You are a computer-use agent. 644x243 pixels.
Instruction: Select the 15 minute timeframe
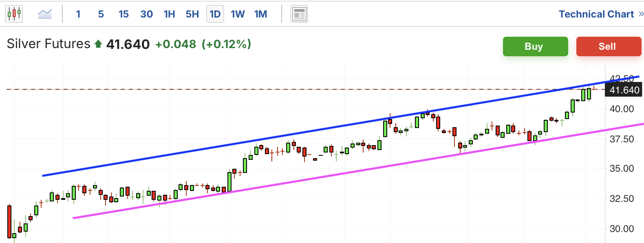(124, 14)
